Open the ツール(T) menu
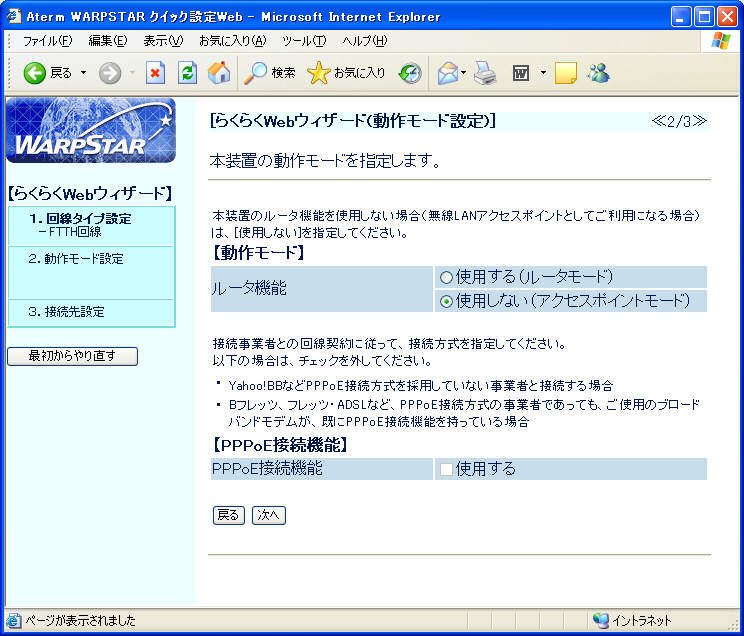This screenshot has width=744, height=636. (x=304, y=41)
